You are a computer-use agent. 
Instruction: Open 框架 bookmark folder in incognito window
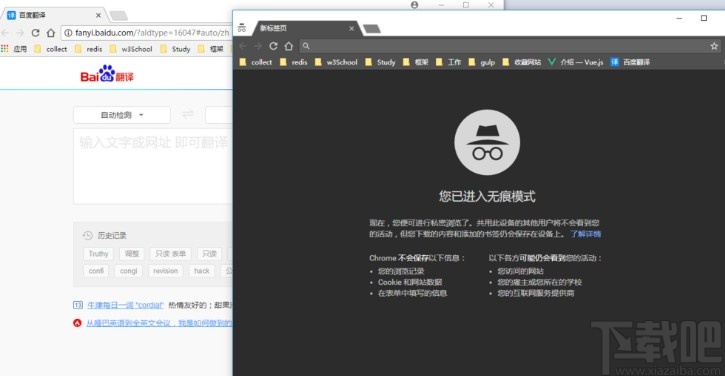[416, 62]
